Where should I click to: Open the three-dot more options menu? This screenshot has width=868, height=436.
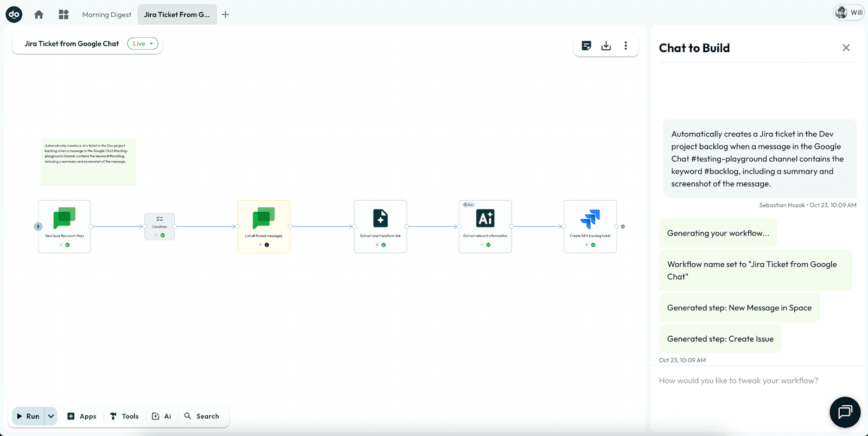pos(626,46)
